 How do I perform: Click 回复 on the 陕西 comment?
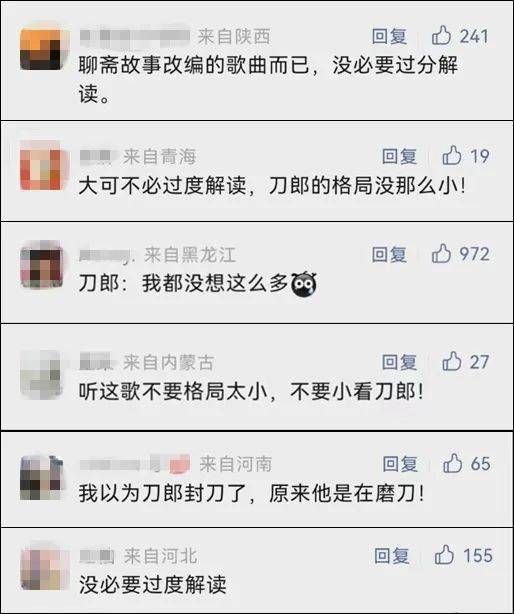389,36
